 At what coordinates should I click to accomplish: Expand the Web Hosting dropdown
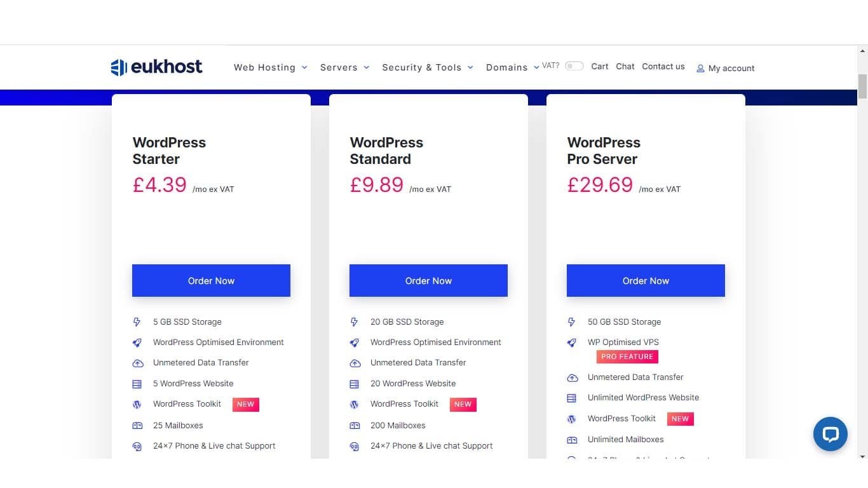[271, 67]
